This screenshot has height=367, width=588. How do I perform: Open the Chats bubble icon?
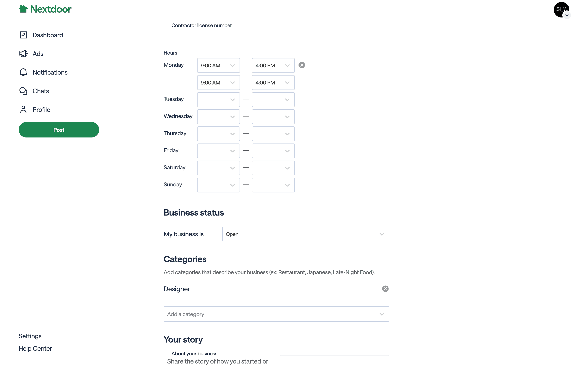point(23,91)
